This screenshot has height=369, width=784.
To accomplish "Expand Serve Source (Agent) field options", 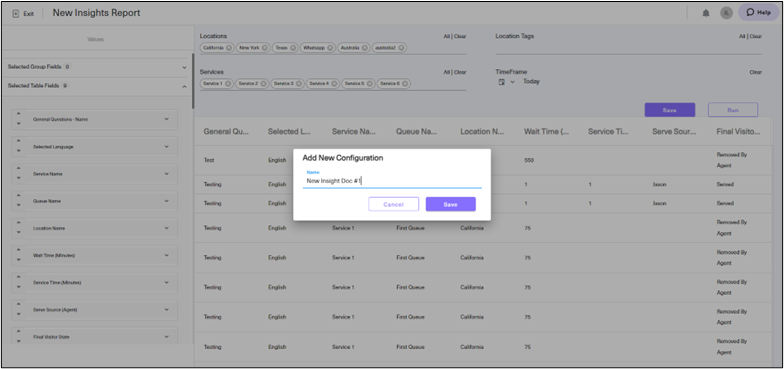I will (x=166, y=310).
